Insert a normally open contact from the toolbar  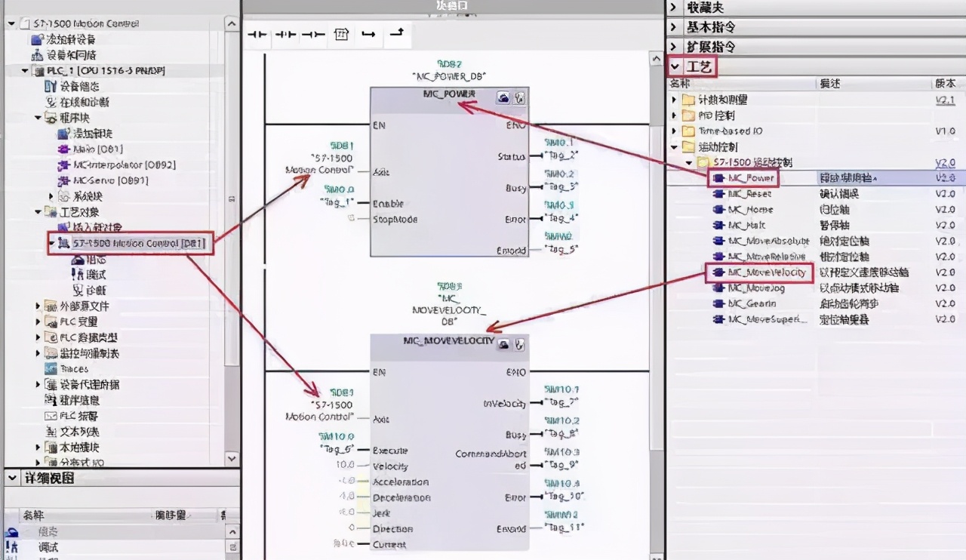[x=258, y=35]
